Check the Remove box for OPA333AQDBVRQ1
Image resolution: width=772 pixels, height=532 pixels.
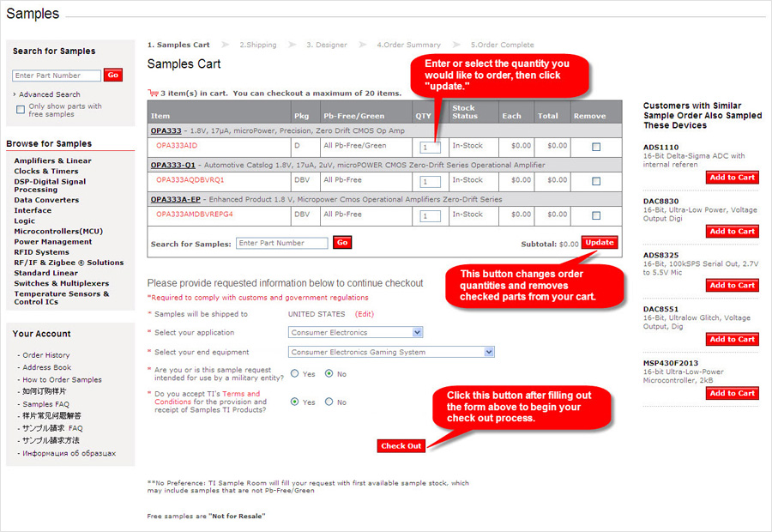[596, 181]
